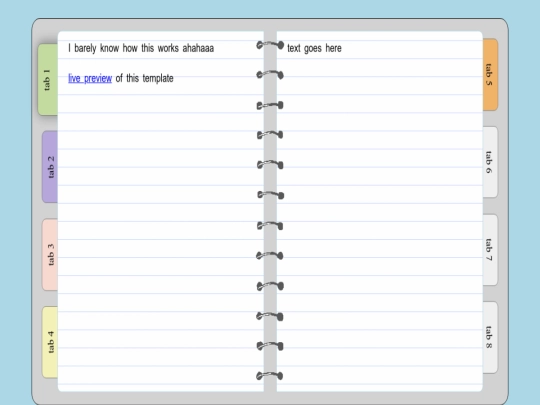Follow the live preview link
540x405 pixels.
[x=90, y=78]
